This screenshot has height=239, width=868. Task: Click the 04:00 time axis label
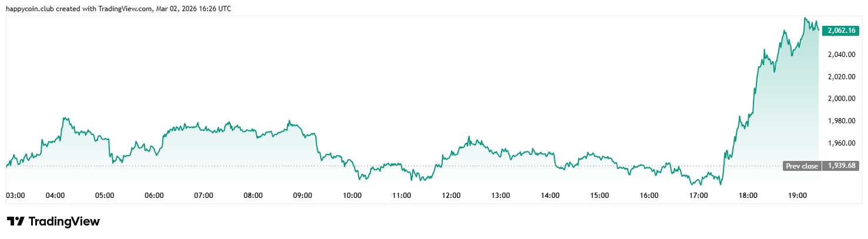point(55,195)
